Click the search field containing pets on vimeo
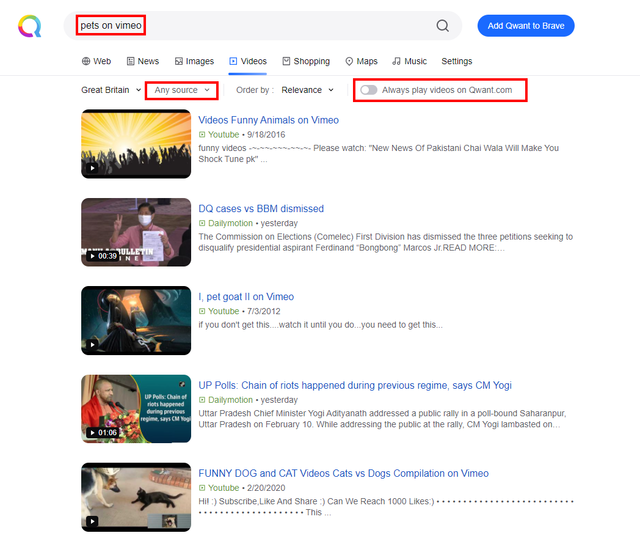The image size is (640, 544). (263, 26)
